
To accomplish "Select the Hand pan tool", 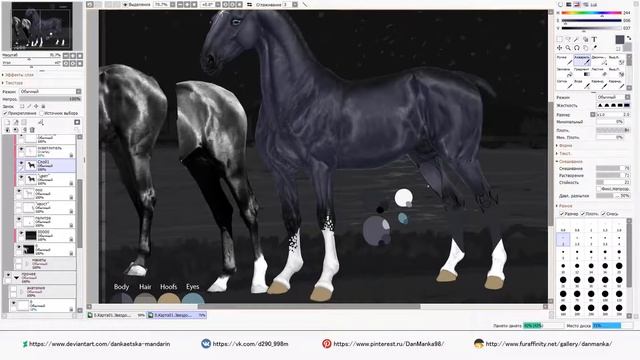I will point(585,48).
